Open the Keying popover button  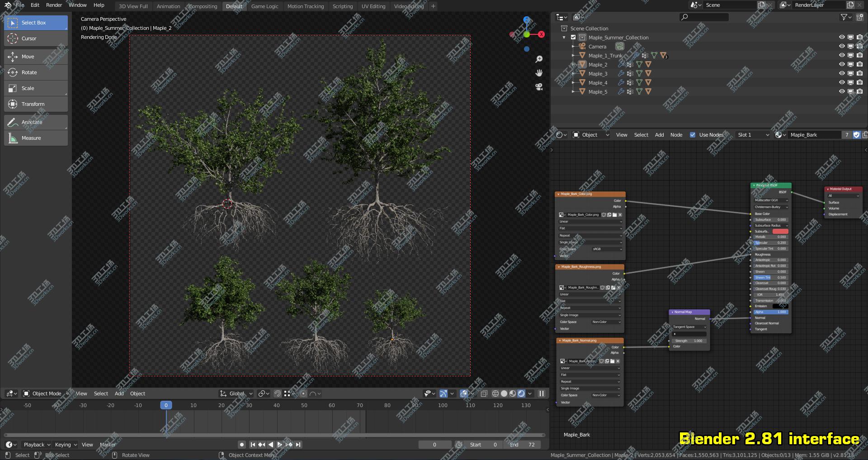coord(66,445)
